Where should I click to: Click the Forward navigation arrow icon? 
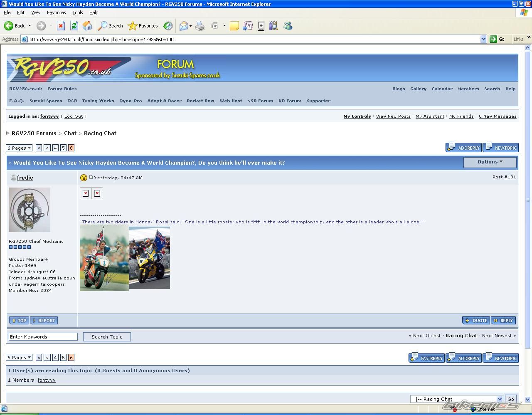coord(41,26)
